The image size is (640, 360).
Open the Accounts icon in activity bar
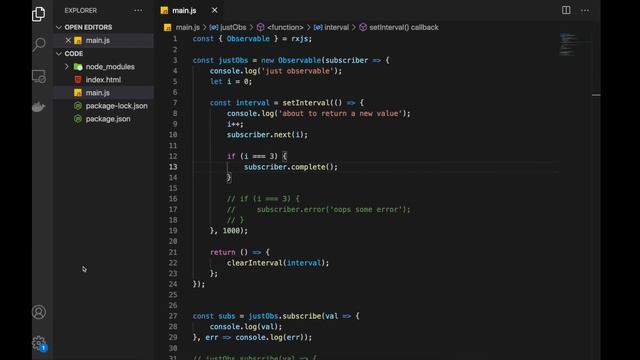point(39,312)
